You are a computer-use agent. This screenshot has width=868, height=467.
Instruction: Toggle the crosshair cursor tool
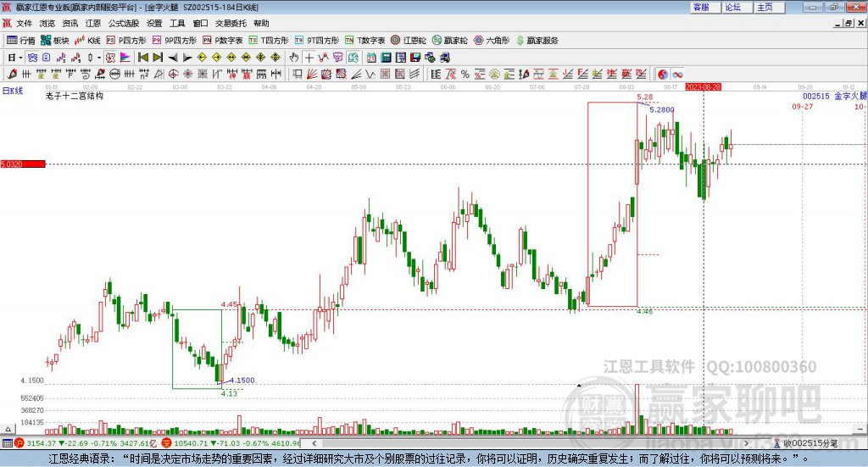[x=309, y=58]
